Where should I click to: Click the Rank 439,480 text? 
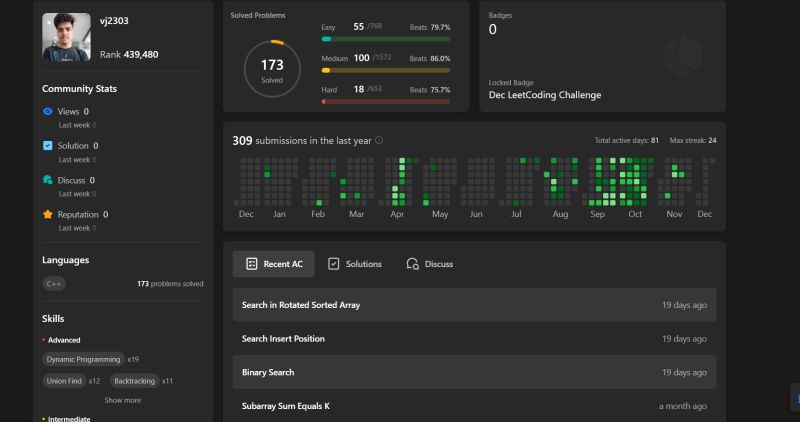click(x=129, y=55)
